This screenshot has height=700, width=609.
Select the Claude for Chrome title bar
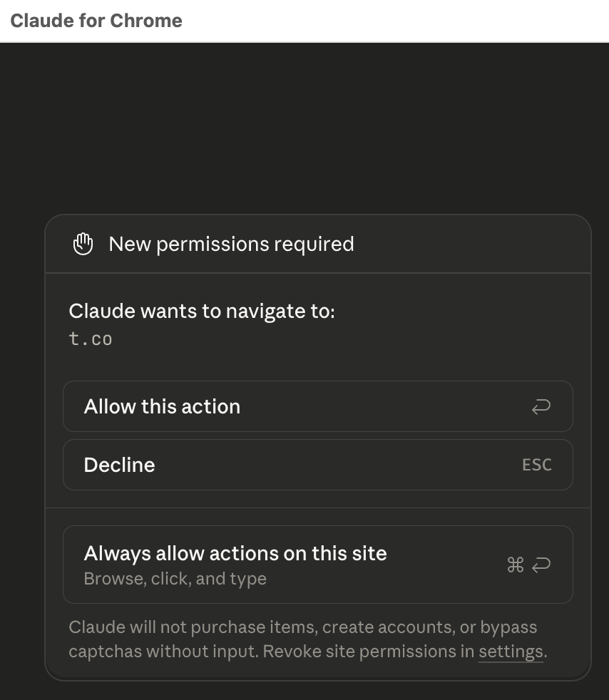click(x=96, y=21)
